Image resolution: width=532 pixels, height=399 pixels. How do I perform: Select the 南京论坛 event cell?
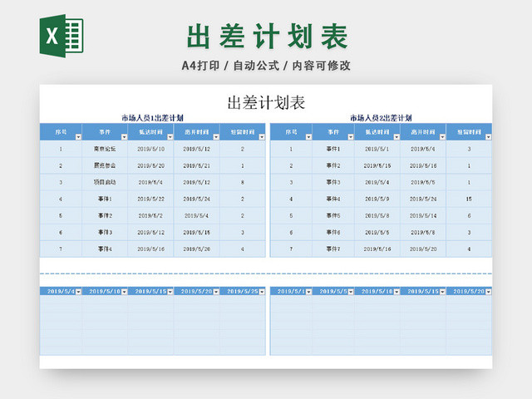(x=105, y=149)
